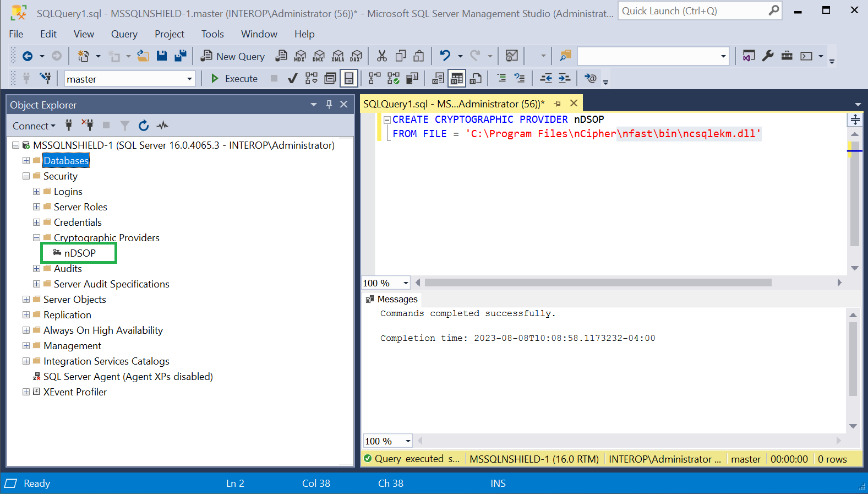Click the Open File folder icon
The image size is (868, 494).
click(143, 56)
